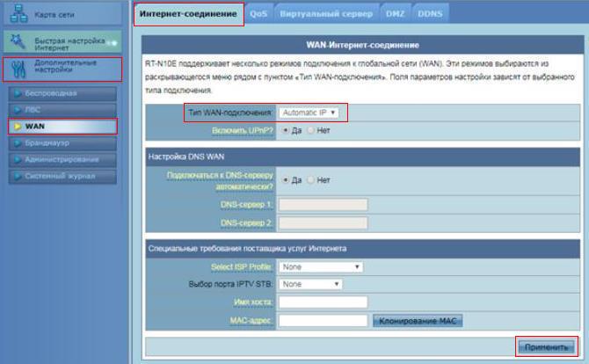Select Нет for UPnP
The image size is (589, 364).
pyautogui.click(x=310, y=130)
